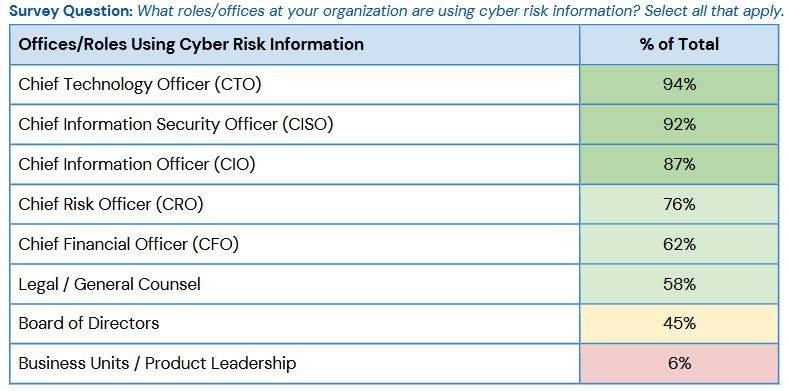
Task: Select the 76% light green cell
Action: point(679,204)
